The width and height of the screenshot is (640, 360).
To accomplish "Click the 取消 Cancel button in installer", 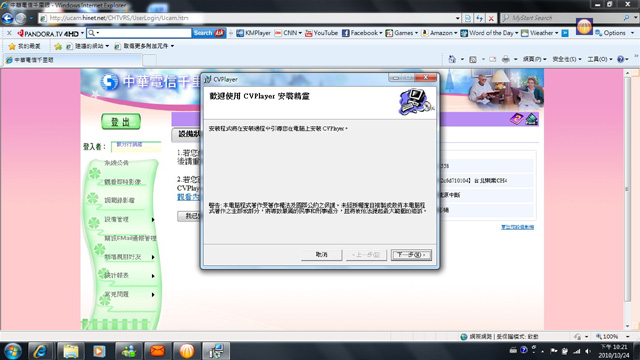I will (x=321, y=255).
